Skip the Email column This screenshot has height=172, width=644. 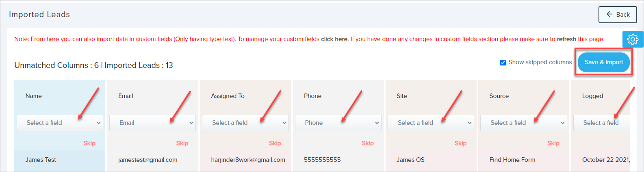click(x=182, y=143)
